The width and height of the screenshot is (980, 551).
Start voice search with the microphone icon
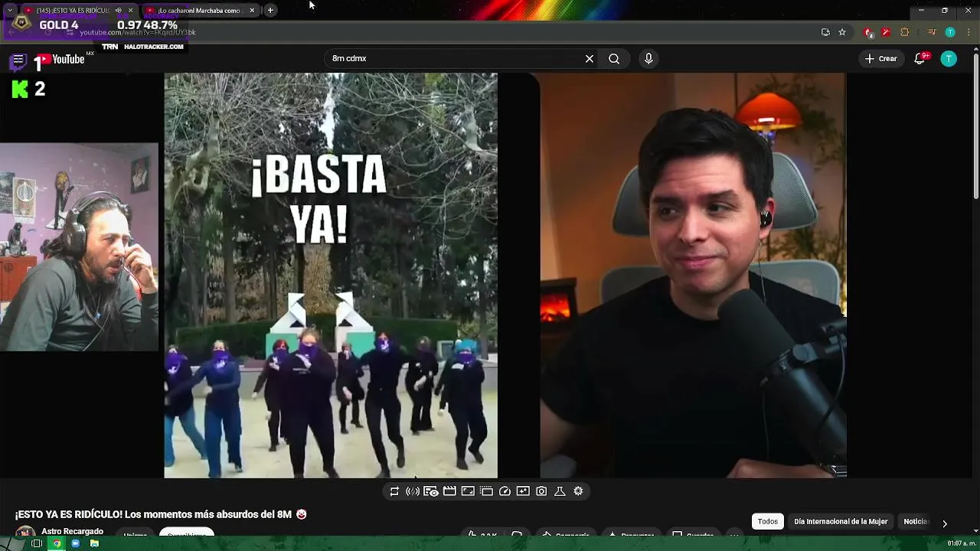point(648,58)
